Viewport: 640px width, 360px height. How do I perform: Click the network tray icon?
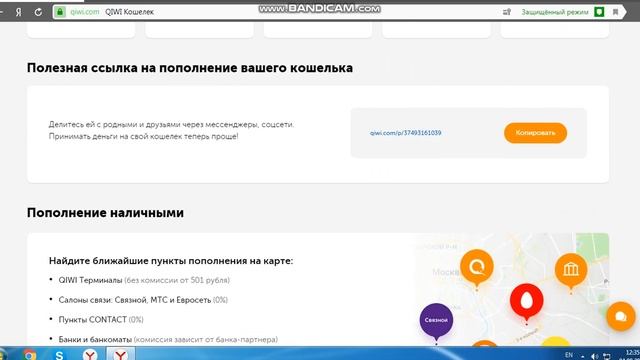pos(607,356)
